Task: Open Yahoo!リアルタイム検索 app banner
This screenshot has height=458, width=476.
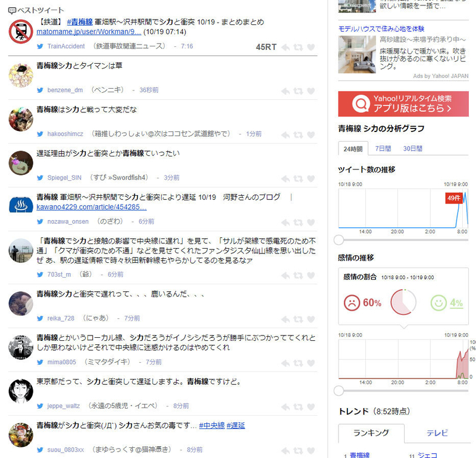Action: pyautogui.click(x=403, y=104)
